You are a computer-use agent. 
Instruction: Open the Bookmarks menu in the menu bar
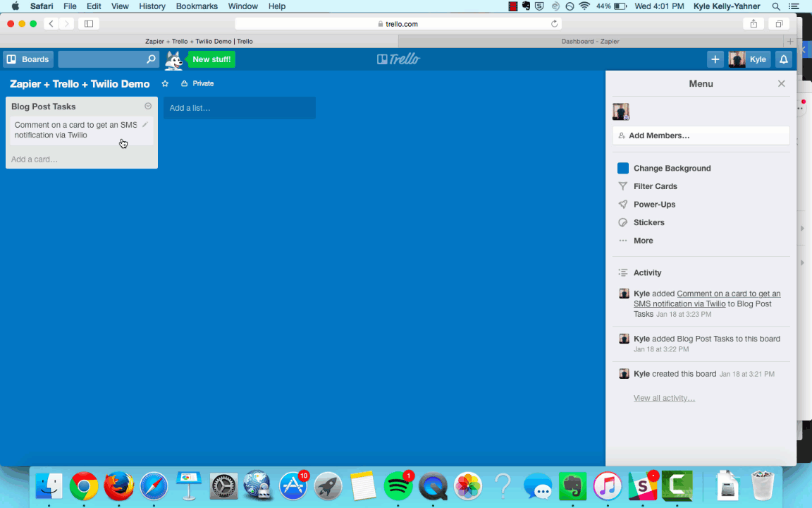[197, 6]
